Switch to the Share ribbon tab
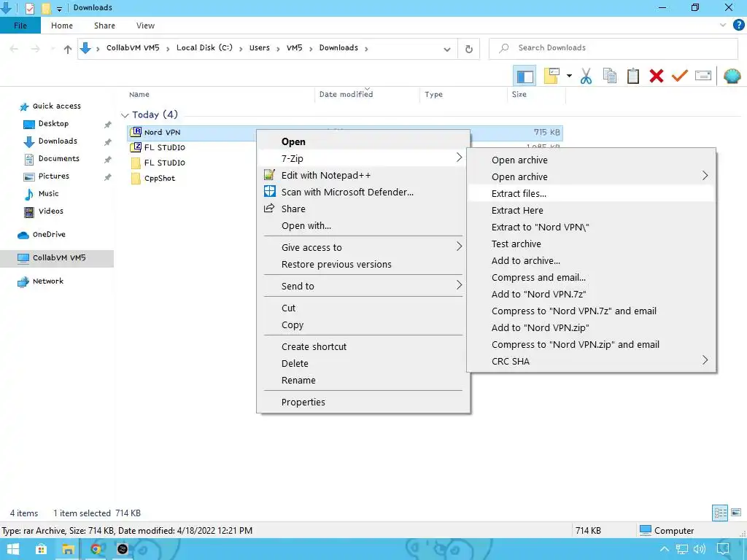This screenshot has width=747, height=560. pos(104,26)
